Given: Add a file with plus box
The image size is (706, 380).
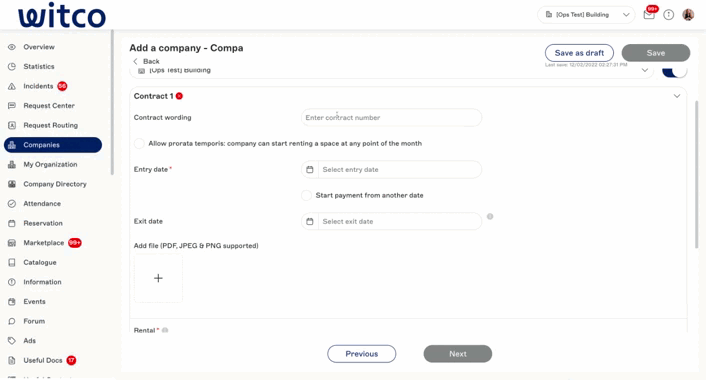Looking at the screenshot, I should [x=158, y=278].
